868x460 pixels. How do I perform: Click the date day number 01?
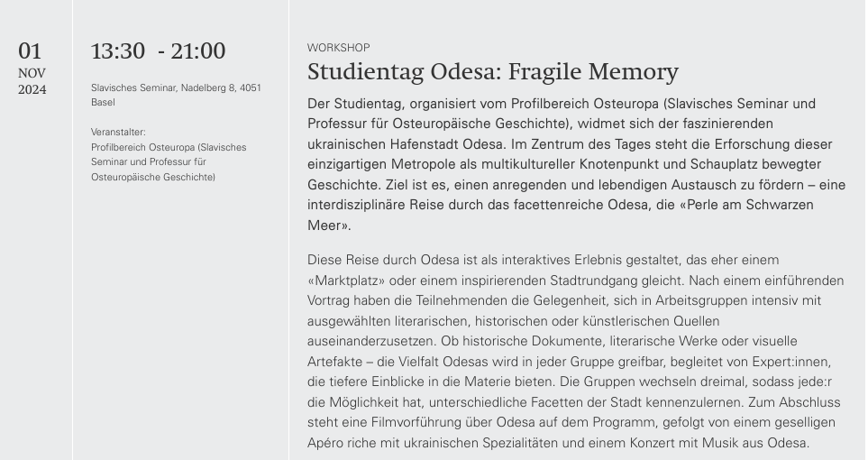30,51
